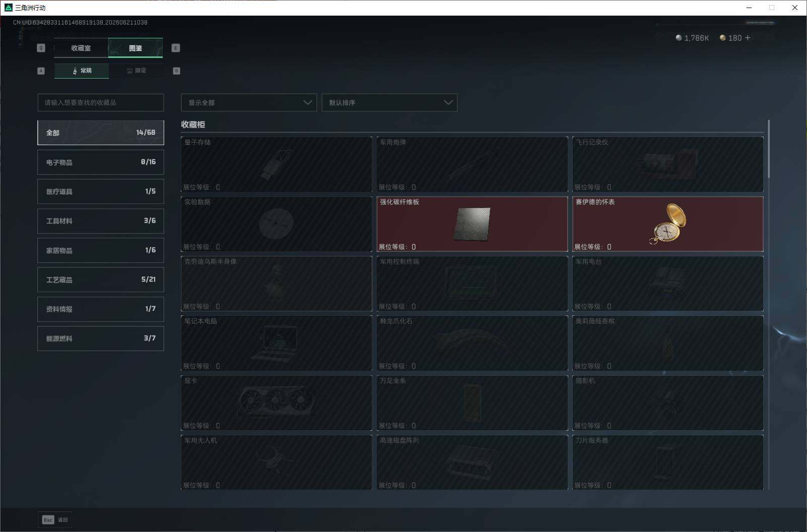The image size is (807, 532).
Task: Click the A key hint icon
Action: (x=41, y=71)
